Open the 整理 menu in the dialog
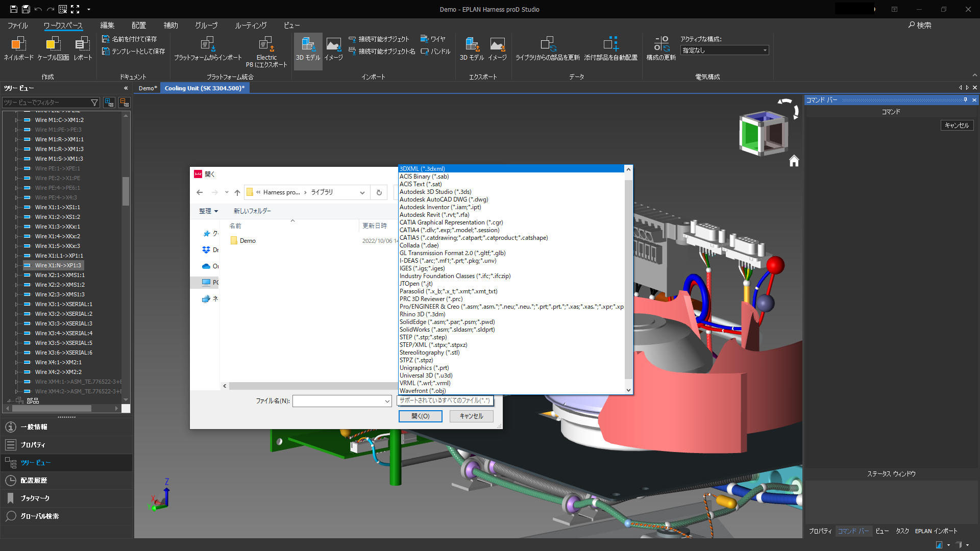The width and height of the screenshot is (980, 551). [207, 211]
